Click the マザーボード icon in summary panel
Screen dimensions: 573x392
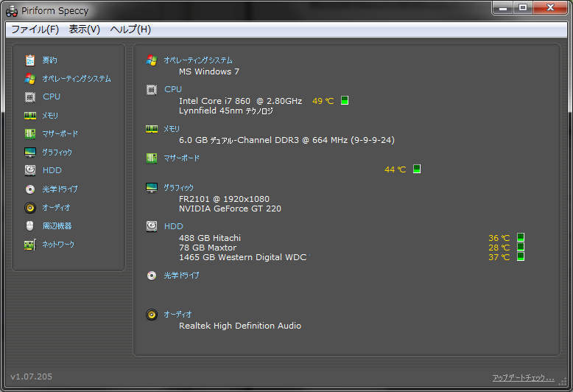152,158
